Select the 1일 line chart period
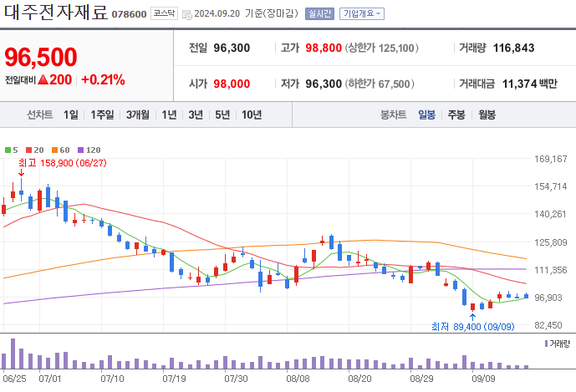Image resolution: width=576 pixels, height=392 pixels. click(x=71, y=115)
